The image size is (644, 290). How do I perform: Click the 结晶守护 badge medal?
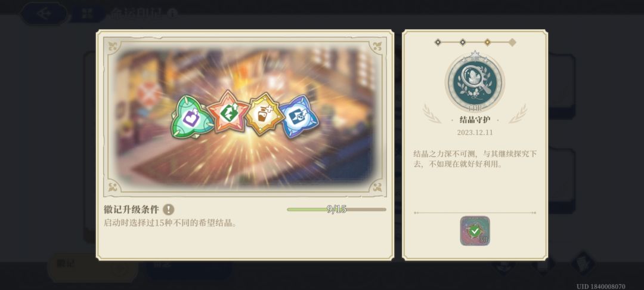[x=475, y=82]
